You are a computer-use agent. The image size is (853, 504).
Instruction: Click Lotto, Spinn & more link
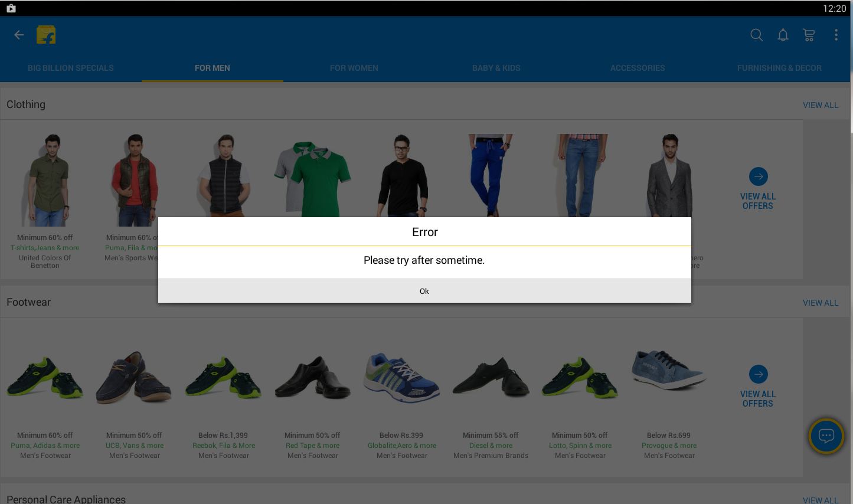(x=580, y=446)
